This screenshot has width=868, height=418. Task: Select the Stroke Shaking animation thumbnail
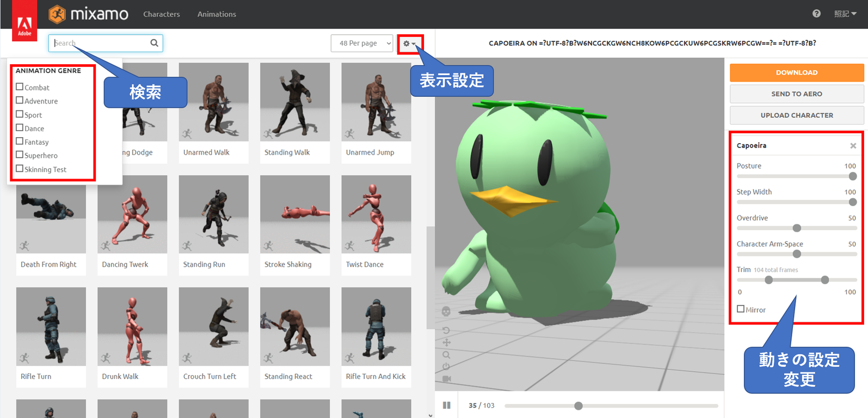[x=295, y=214]
